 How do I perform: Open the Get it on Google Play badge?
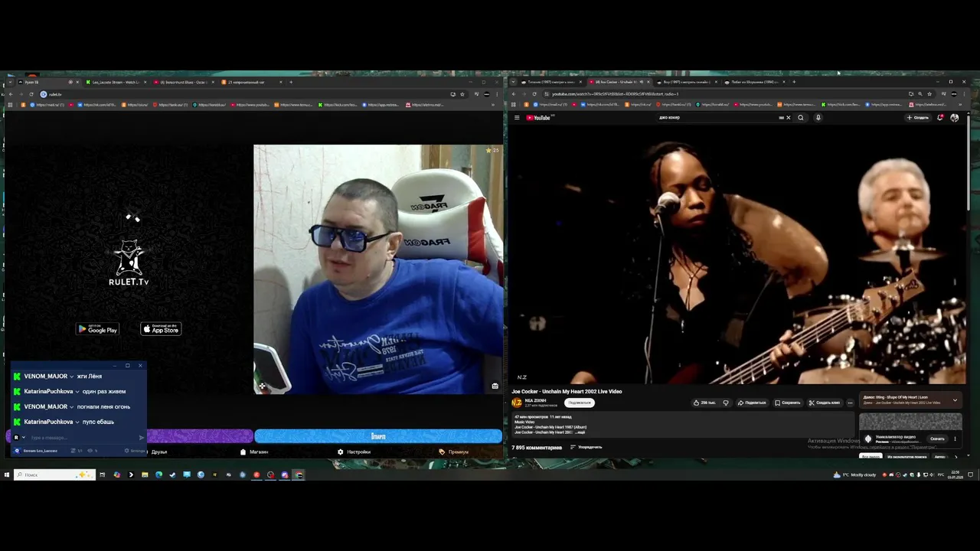tap(97, 329)
